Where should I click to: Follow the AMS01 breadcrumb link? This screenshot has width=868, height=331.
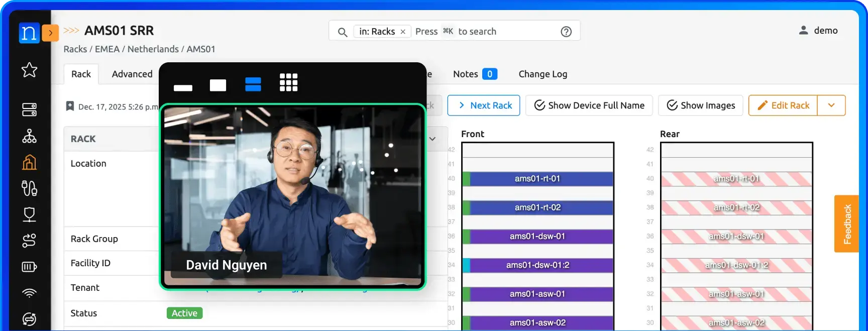(x=201, y=49)
